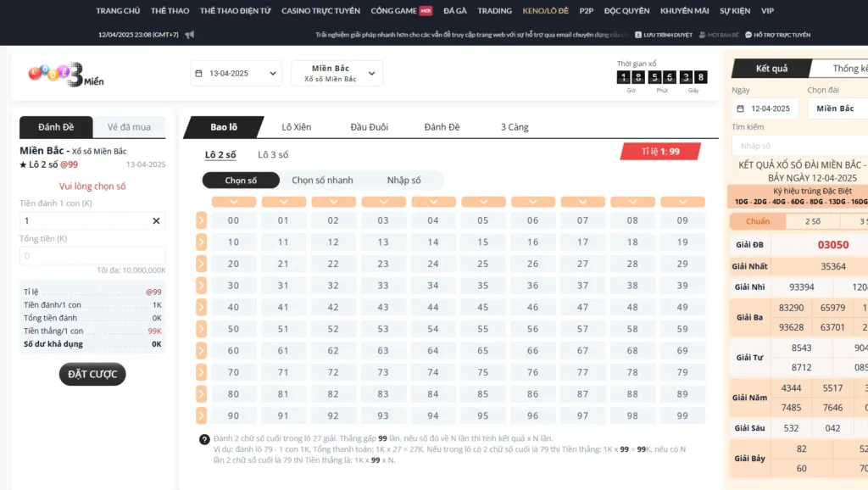Click the column chevron above number 09
The width and height of the screenshot is (868, 490).
coord(682,202)
